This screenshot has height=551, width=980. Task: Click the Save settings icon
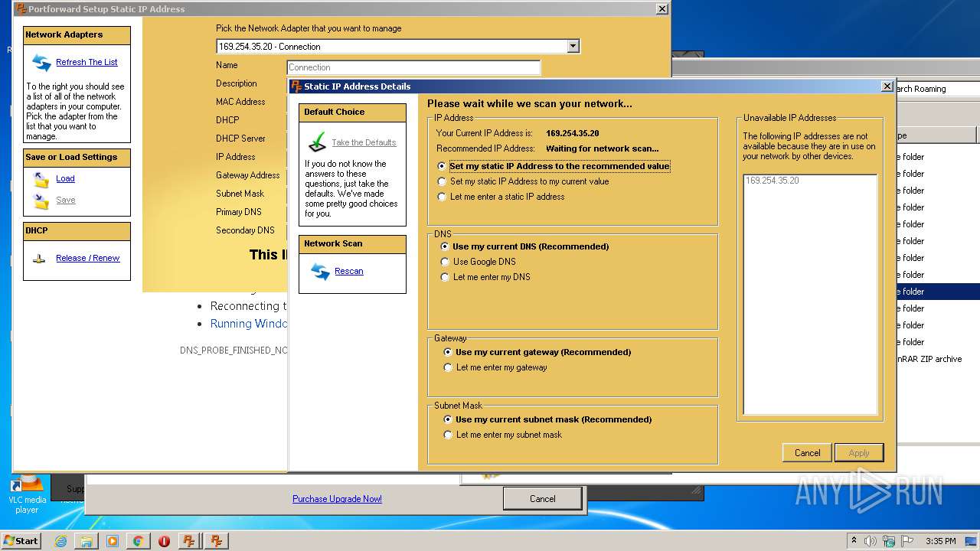tap(41, 201)
